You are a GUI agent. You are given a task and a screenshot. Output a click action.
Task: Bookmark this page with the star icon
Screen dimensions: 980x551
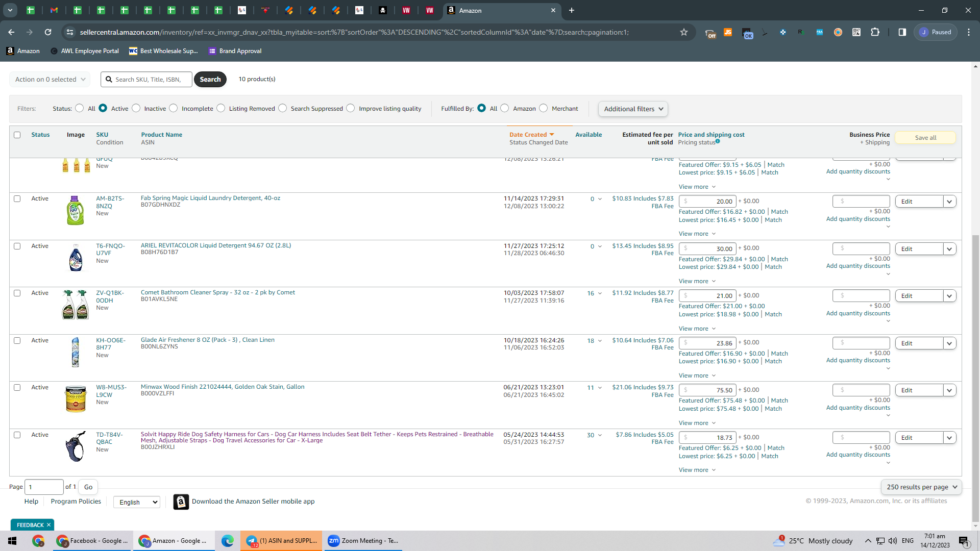[684, 32]
